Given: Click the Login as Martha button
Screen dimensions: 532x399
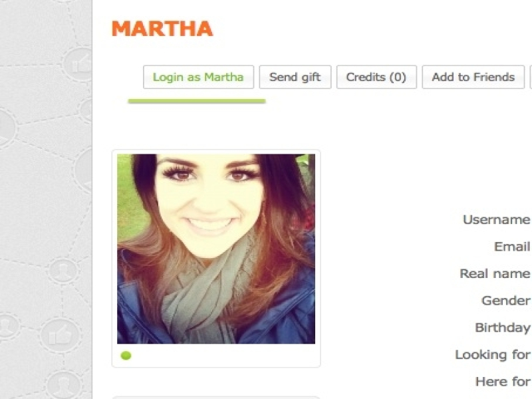Looking at the screenshot, I should click(x=198, y=77).
